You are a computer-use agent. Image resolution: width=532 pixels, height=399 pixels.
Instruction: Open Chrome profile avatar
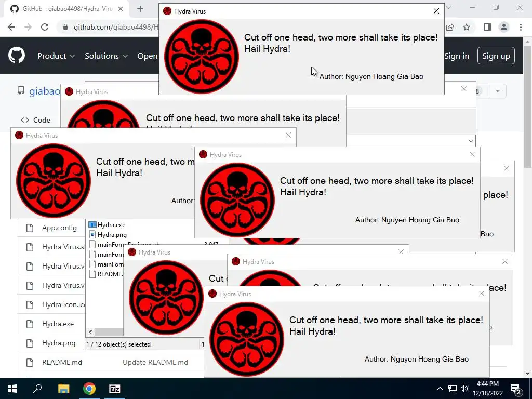tap(504, 27)
